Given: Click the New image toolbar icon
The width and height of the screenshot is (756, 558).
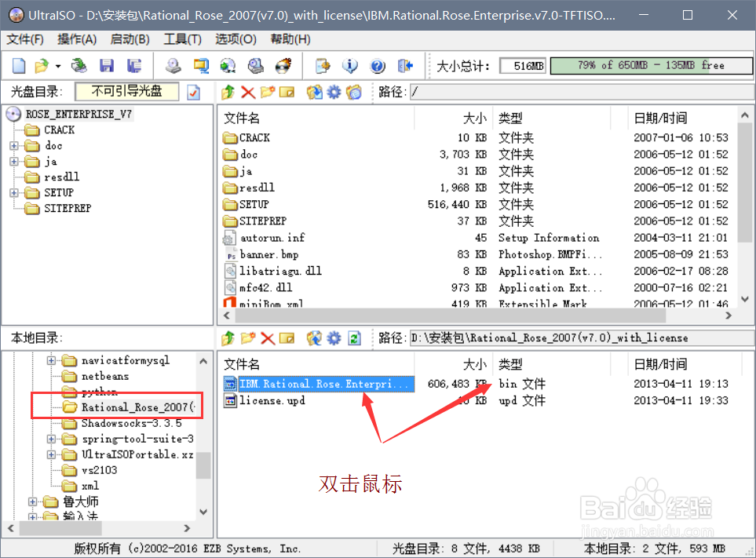Looking at the screenshot, I should (19, 66).
